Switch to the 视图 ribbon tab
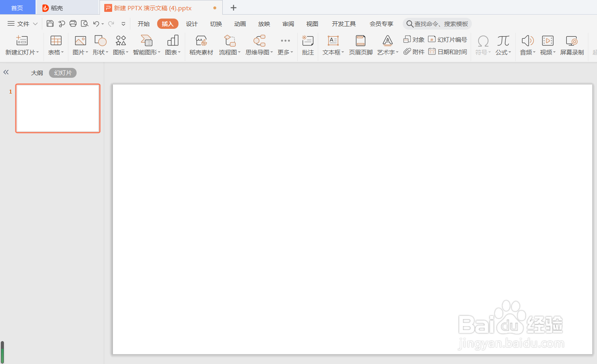597x364 pixels. click(312, 24)
